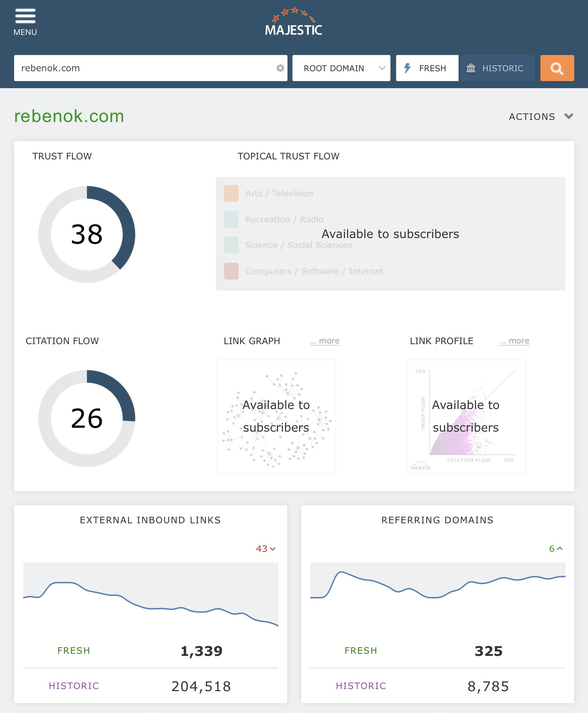The width and height of the screenshot is (588, 713).
Task: Click the TRUST FLOW heading
Action: point(62,156)
